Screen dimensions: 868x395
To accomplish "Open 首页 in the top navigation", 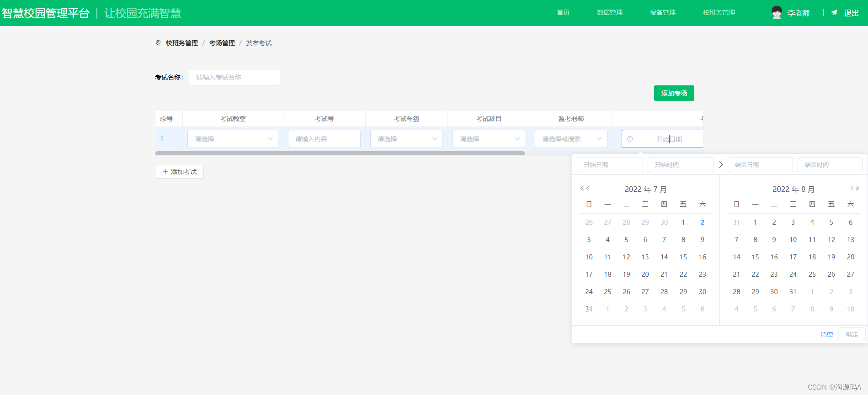I will coord(563,13).
